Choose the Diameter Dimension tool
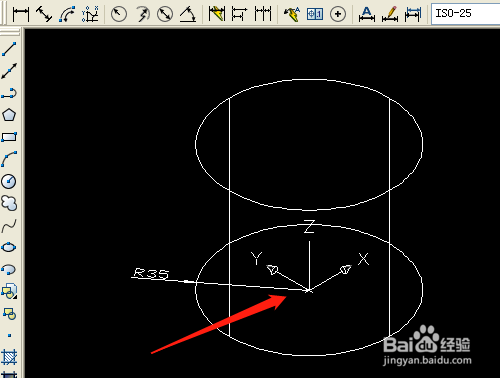The image size is (500, 378). pos(165,14)
